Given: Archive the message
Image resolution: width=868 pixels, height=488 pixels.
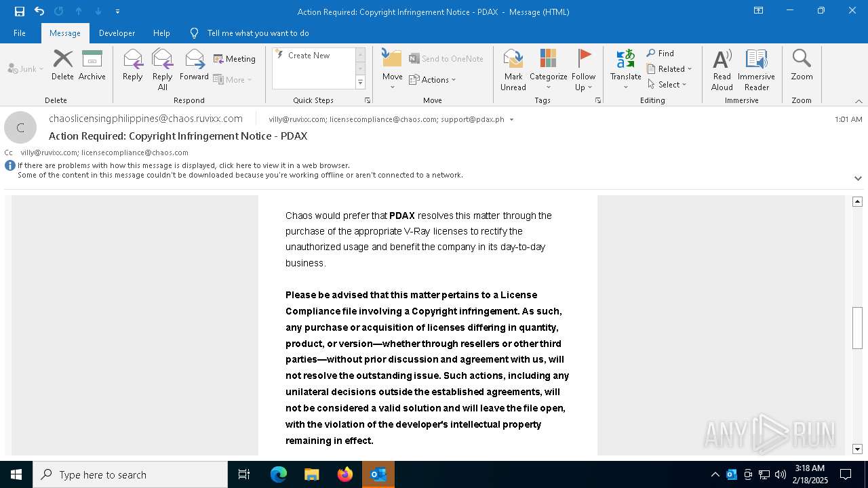Looking at the screenshot, I should [x=92, y=66].
